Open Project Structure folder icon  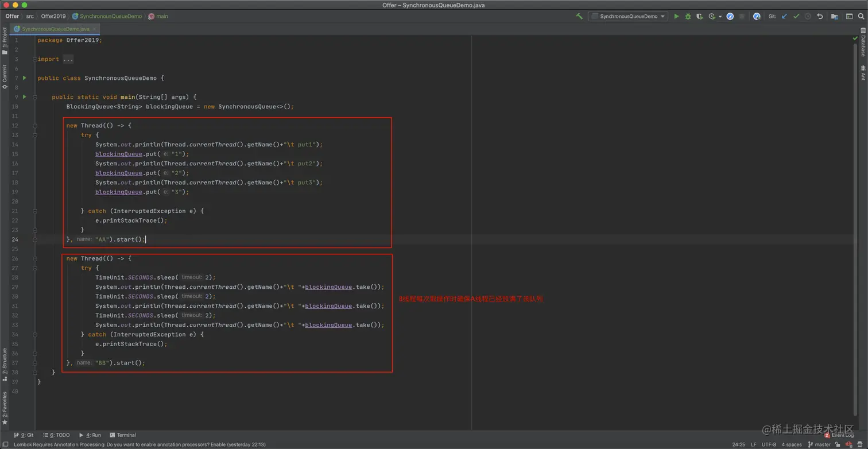(x=835, y=17)
